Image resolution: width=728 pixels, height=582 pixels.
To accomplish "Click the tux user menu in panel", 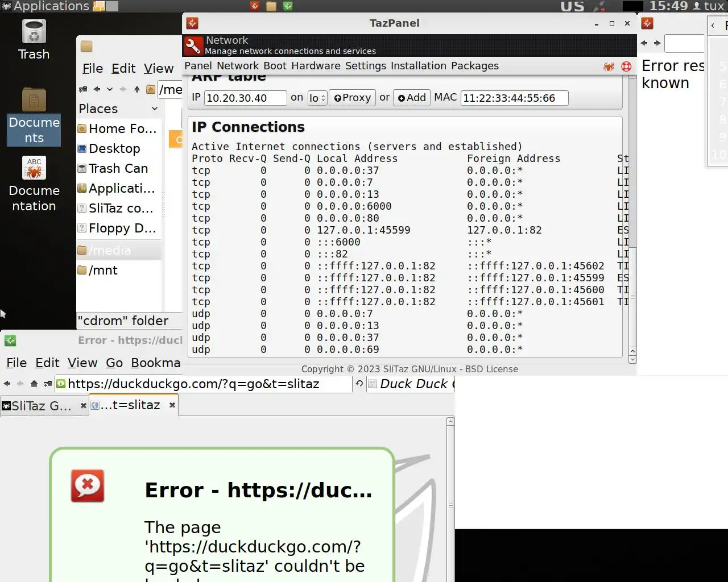I will click(708, 6).
